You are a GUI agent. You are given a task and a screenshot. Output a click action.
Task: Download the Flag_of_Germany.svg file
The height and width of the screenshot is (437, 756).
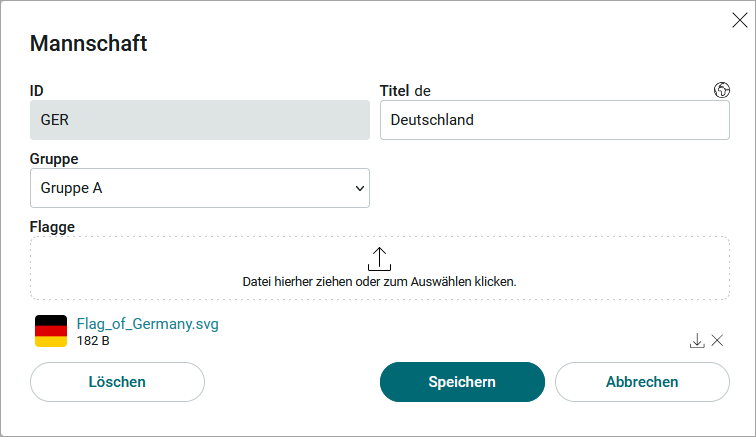click(x=697, y=341)
